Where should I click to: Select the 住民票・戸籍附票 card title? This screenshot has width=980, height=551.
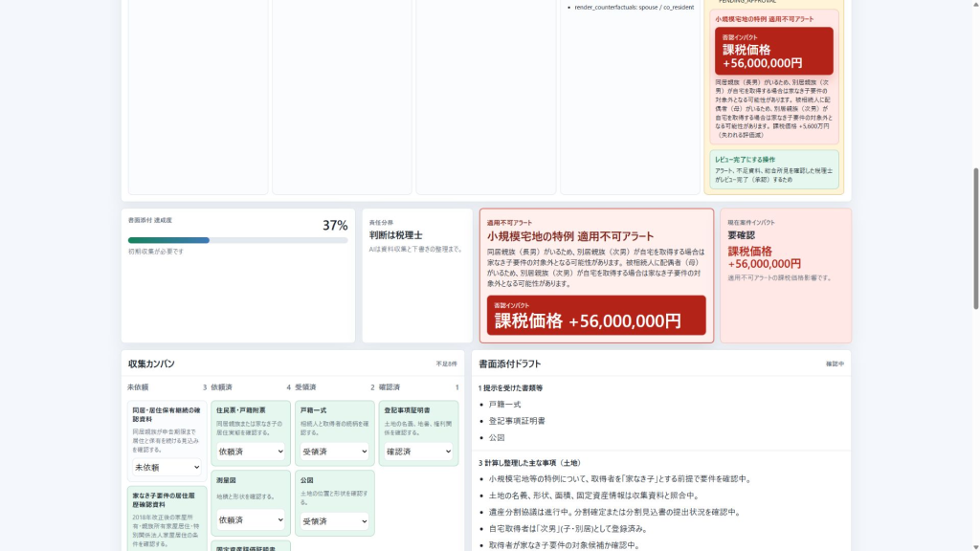[x=240, y=410]
